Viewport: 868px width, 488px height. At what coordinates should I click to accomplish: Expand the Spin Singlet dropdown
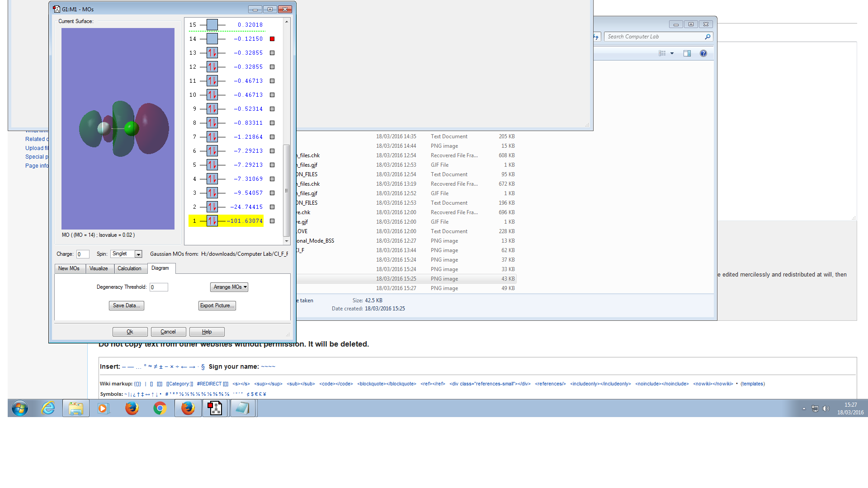point(138,254)
